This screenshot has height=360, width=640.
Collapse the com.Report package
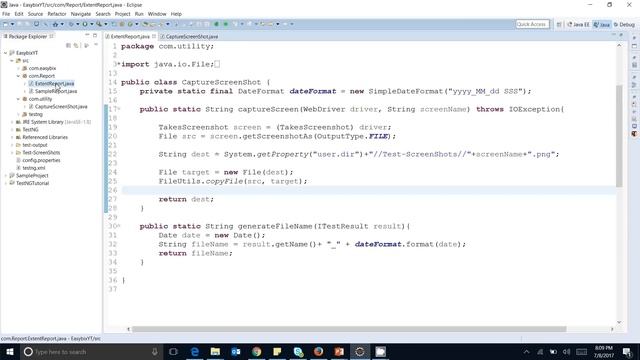(x=18, y=76)
